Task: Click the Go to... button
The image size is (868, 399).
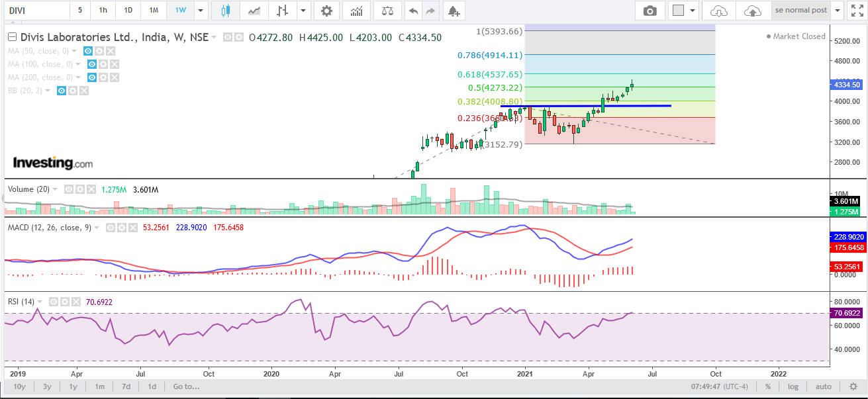Action: (186, 386)
